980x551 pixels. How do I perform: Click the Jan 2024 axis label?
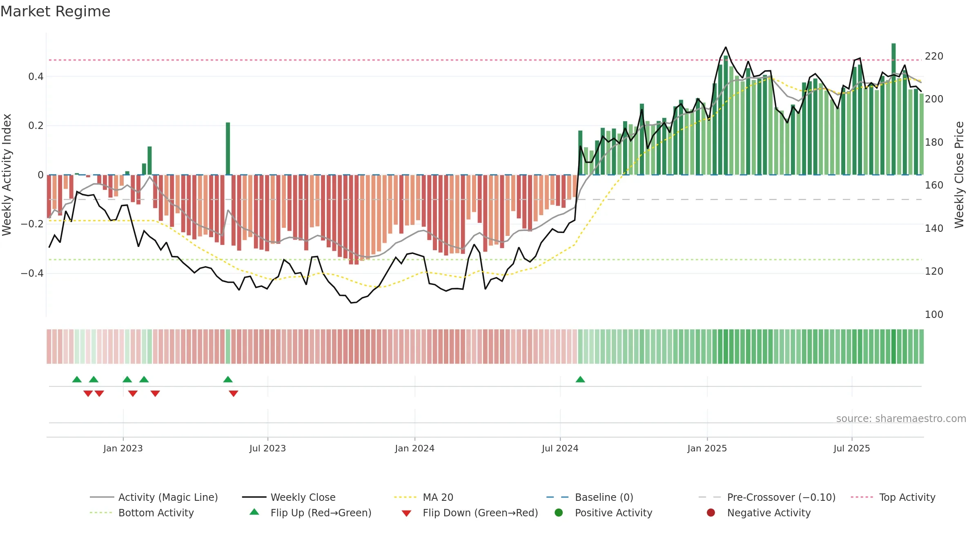pyautogui.click(x=414, y=448)
